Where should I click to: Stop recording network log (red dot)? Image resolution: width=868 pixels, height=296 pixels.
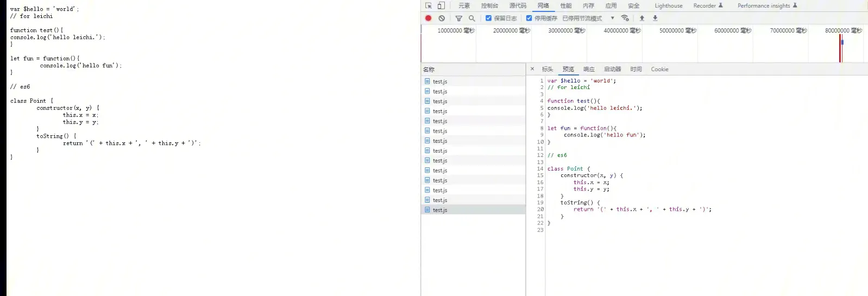pos(428,18)
